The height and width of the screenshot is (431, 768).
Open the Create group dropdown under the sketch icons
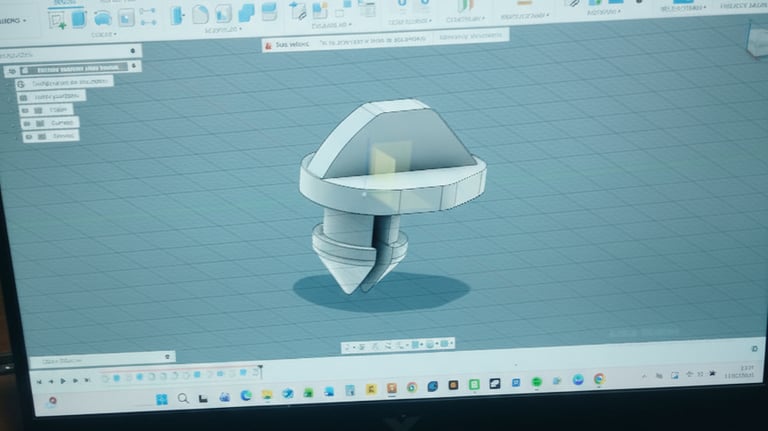click(105, 35)
